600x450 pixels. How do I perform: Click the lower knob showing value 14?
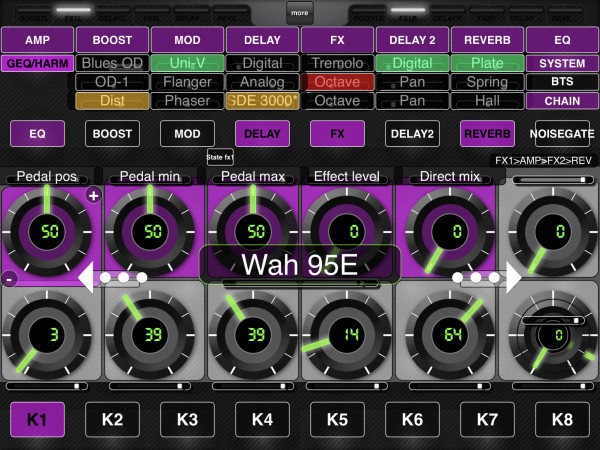(x=347, y=335)
